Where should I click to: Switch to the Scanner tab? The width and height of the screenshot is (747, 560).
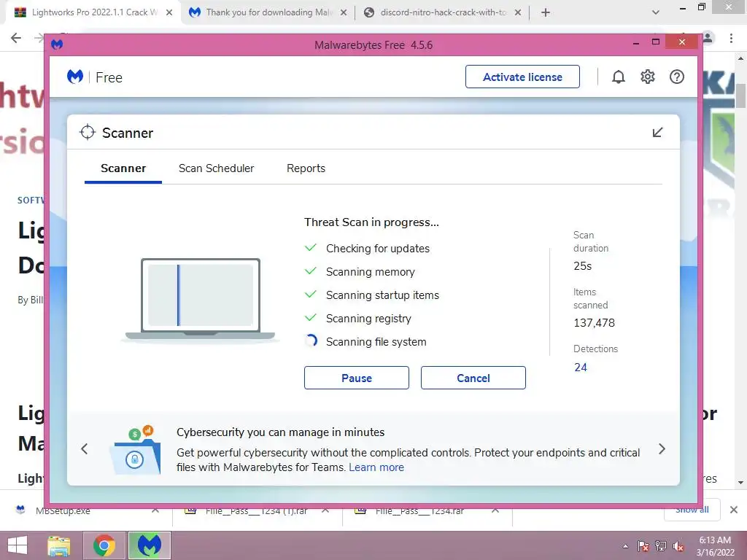[x=123, y=168]
